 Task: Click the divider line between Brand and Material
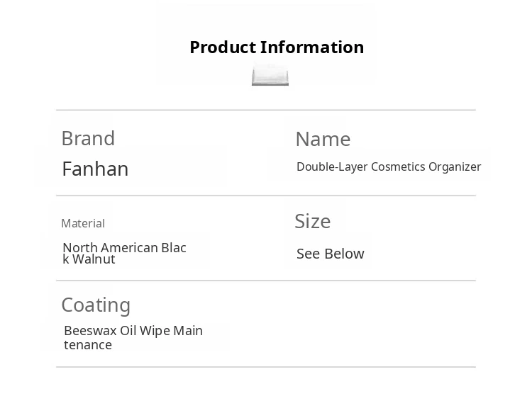(x=266, y=196)
